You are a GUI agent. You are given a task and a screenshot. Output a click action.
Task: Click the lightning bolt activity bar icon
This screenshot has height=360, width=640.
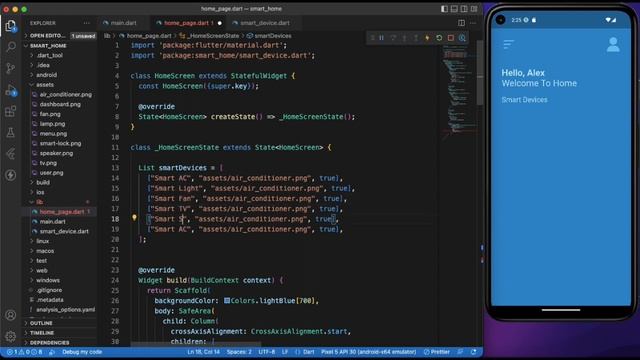tap(11, 175)
